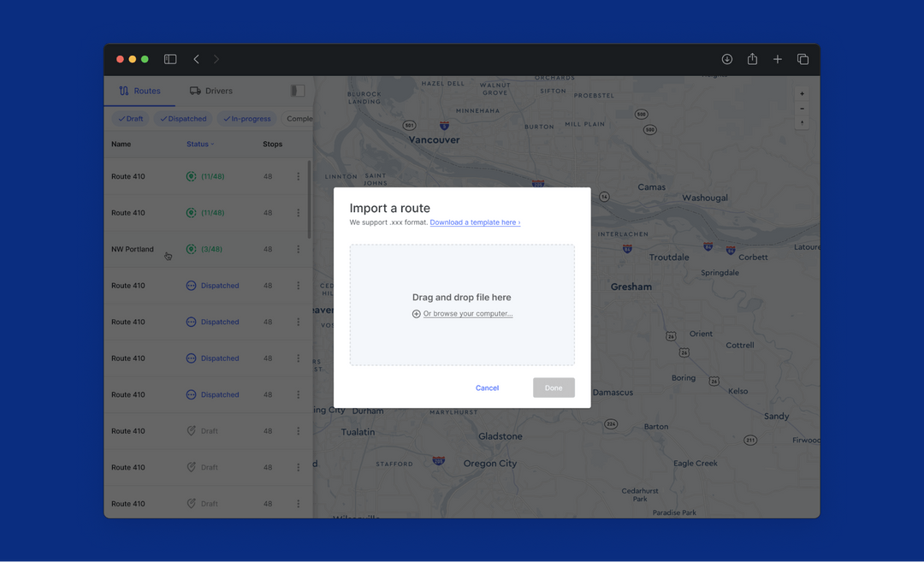Disable the Draft status filter chip
This screenshot has height=562, width=924.
click(x=130, y=118)
